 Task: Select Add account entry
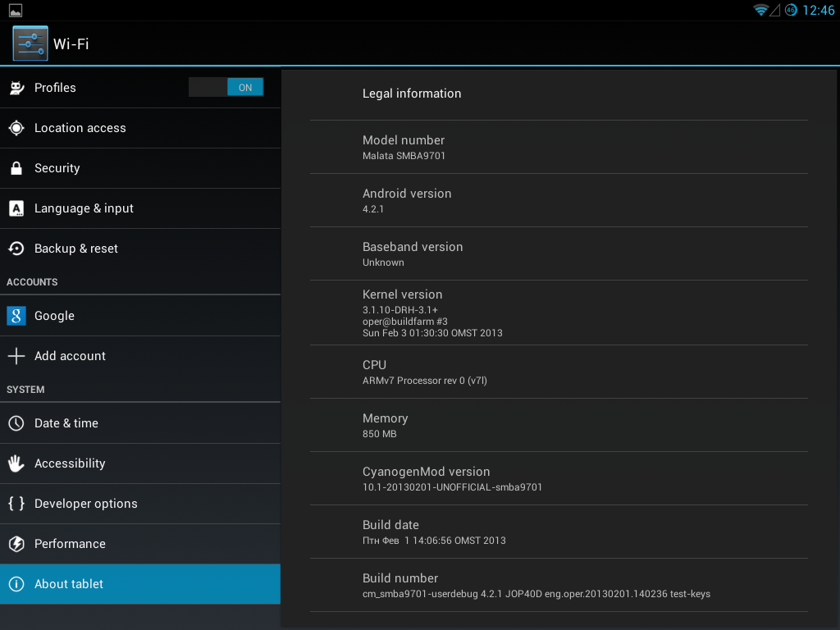pyautogui.click(x=140, y=356)
